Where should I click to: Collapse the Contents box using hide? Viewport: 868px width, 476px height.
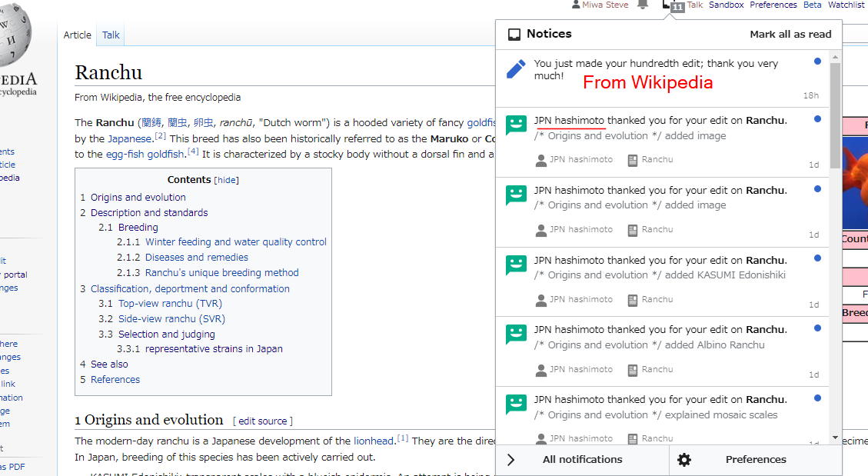[x=226, y=180]
